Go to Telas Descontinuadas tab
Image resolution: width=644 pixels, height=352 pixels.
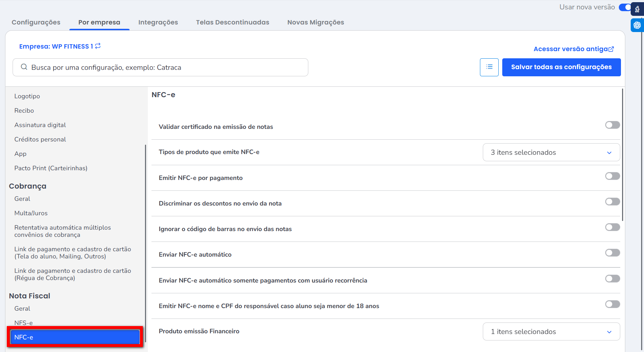pos(232,22)
